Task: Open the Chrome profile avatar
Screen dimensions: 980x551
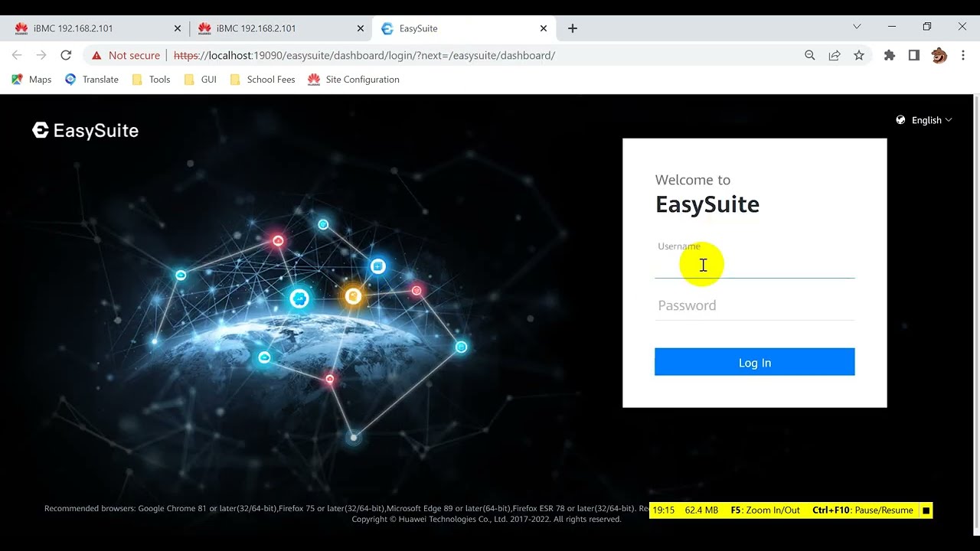Action: [939, 55]
